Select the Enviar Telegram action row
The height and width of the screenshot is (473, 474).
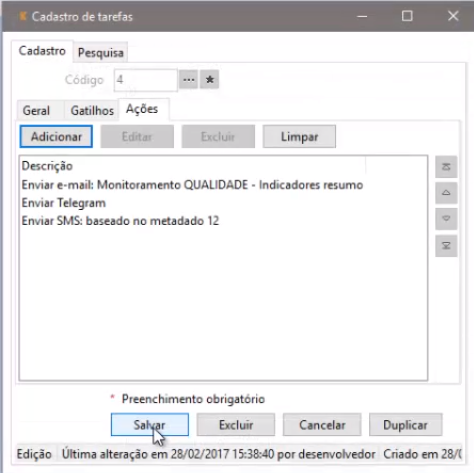coord(223,203)
